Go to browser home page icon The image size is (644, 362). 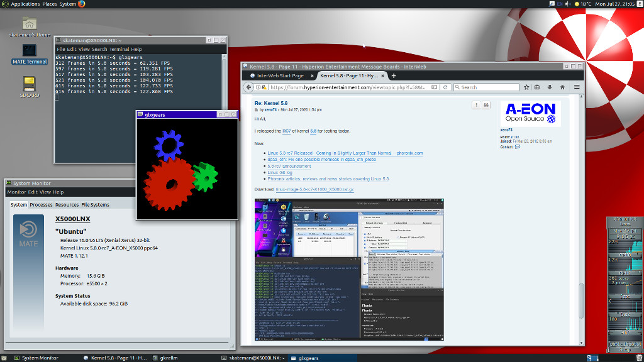pyautogui.click(x=563, y=87)
